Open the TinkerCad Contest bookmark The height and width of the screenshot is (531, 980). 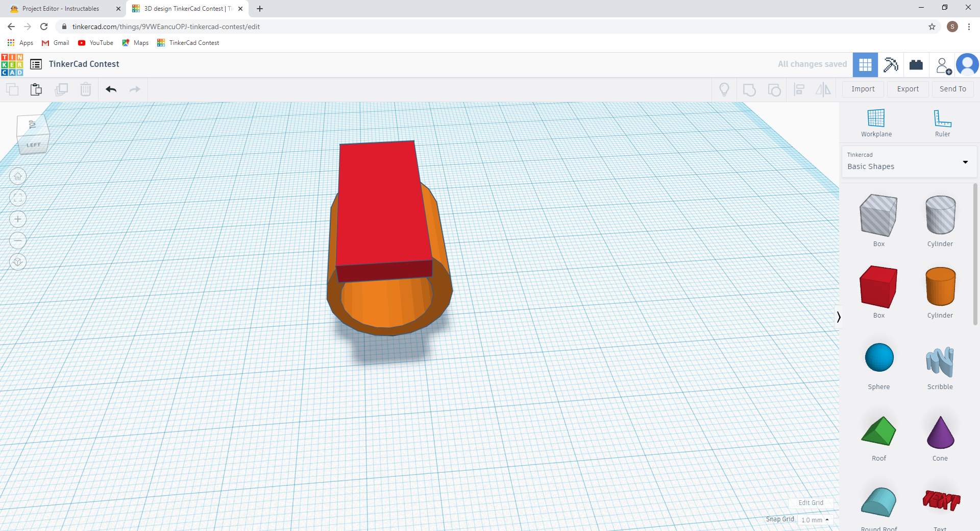click(188, 43)
